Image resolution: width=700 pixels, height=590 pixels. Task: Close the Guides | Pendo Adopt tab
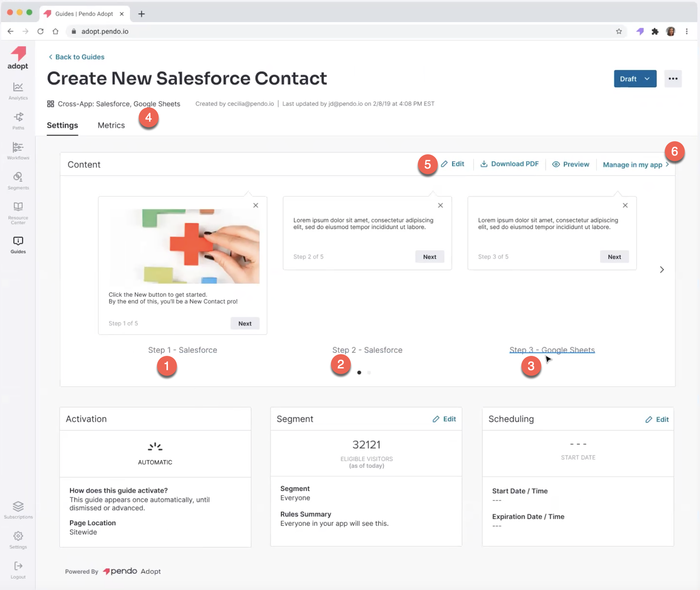122,14
